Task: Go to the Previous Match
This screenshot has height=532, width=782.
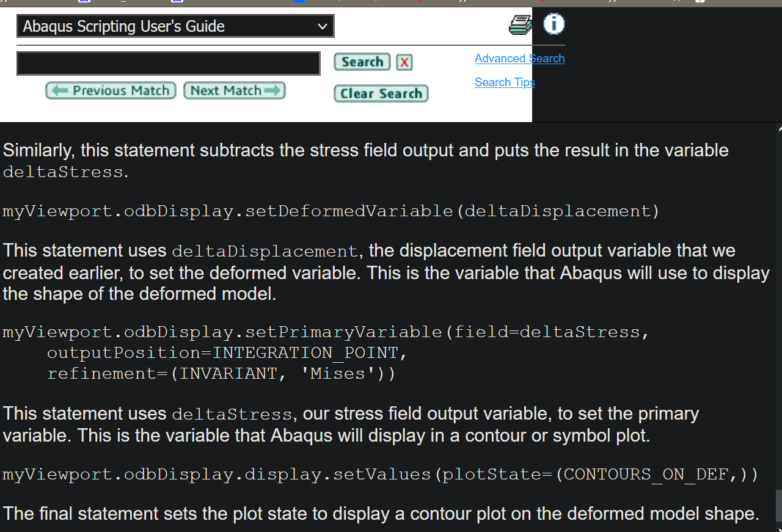Action: (110, 90)
